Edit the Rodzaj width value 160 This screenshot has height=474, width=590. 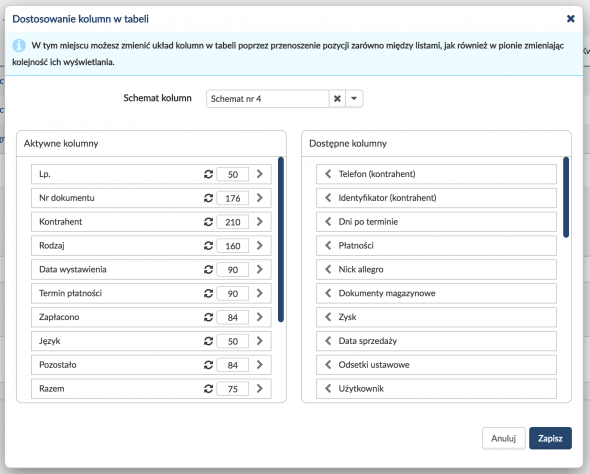coord(233,246)
